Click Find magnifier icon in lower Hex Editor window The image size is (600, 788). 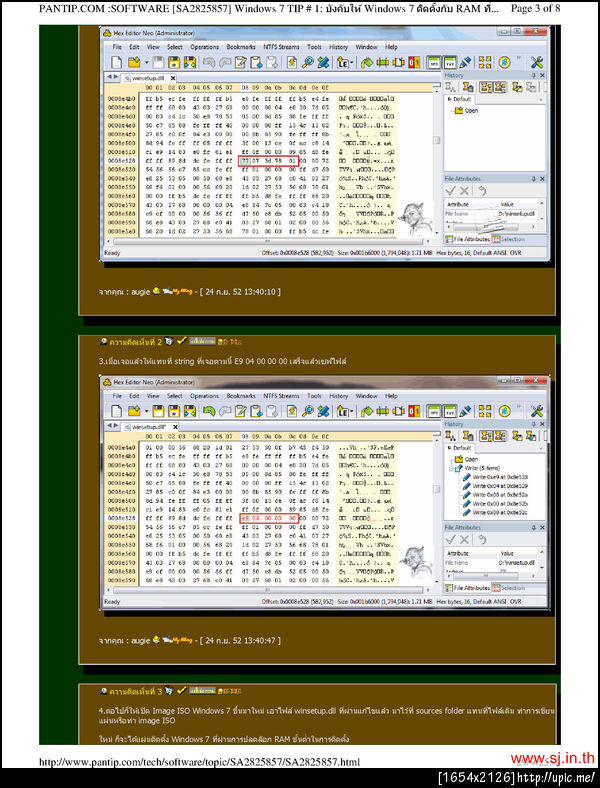pos(308,411)
